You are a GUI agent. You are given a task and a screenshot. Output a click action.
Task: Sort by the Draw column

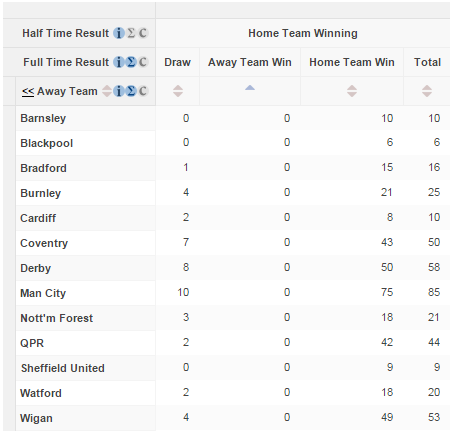point(178,91)
